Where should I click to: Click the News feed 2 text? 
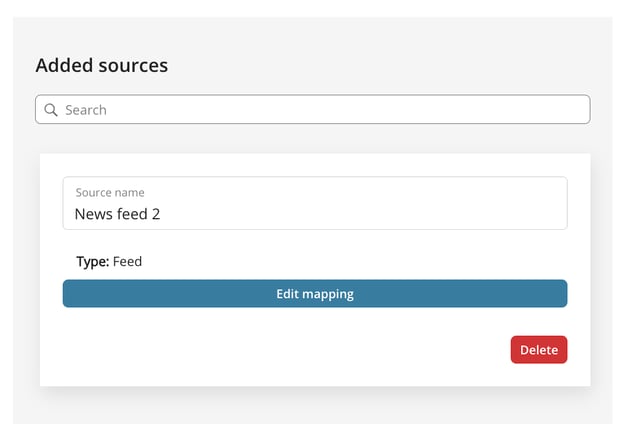pyautogui.click(x=117, y=214)
